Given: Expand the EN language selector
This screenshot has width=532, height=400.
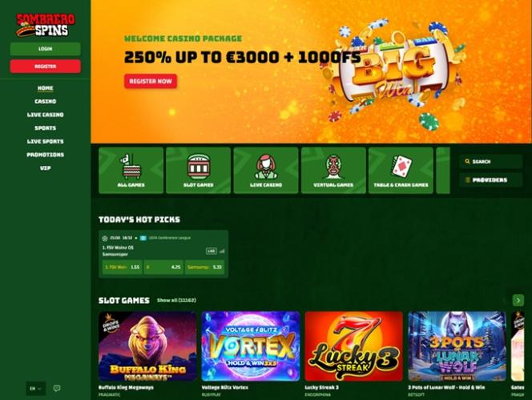Looking at the screenshot, I should click(x=35, y=389).
